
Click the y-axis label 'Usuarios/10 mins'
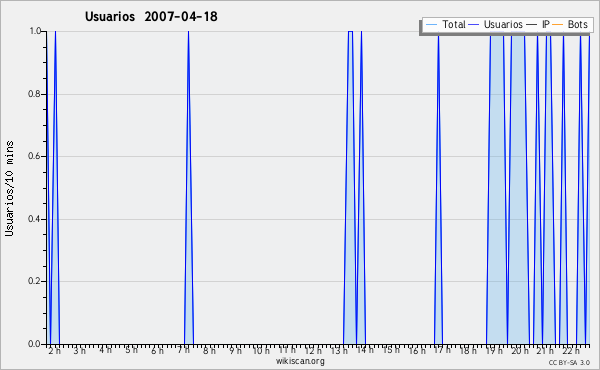click(x=9, y=188)
